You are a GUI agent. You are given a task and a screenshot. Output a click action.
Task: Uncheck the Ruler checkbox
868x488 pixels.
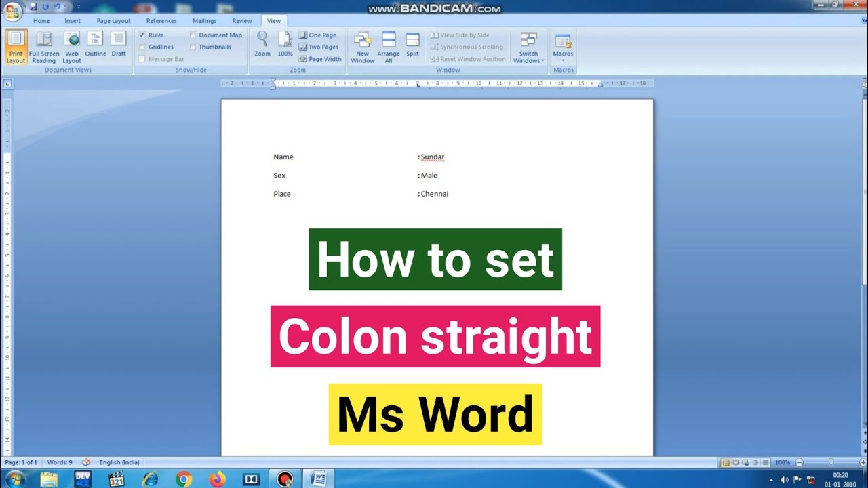coord(142,35)
